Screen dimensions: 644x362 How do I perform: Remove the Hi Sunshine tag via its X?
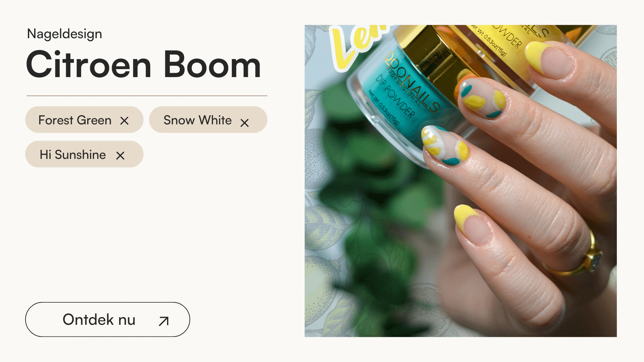[120, 155]
